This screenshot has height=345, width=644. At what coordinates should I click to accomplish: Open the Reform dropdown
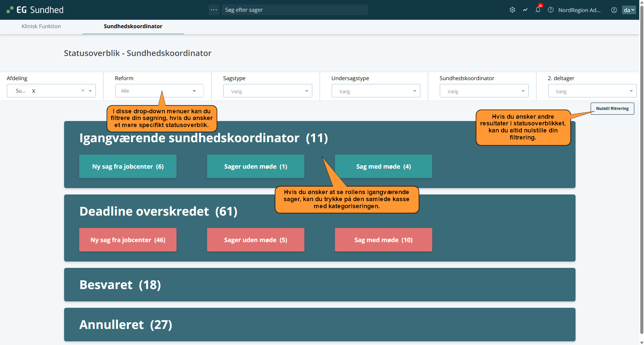click(x=159, y=91)
